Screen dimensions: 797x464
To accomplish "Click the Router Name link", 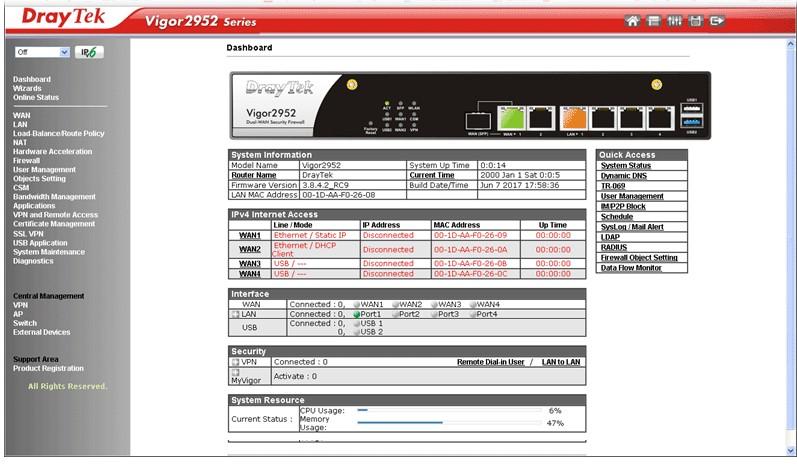I will click(x=254, y=175).
